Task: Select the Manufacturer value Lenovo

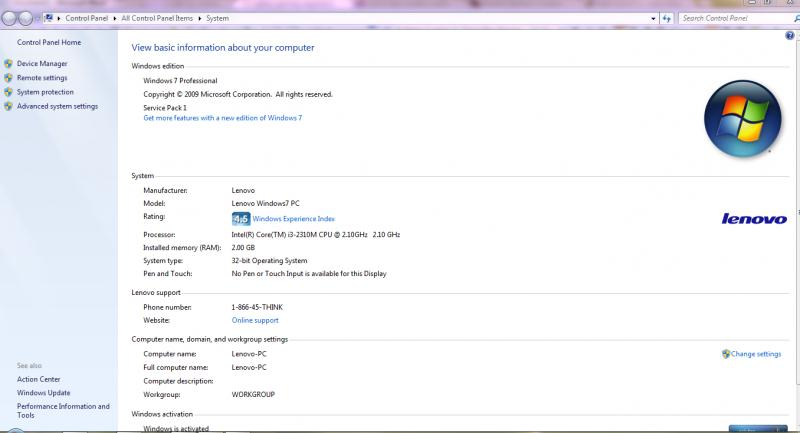Action: 243,190
